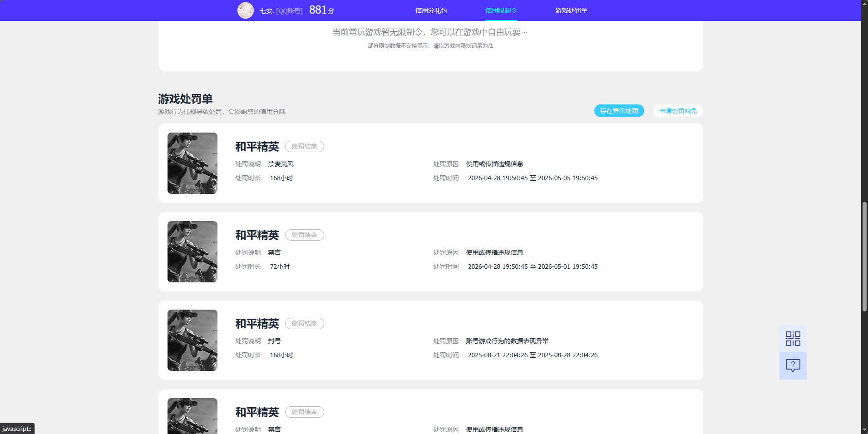Click the 游戏处罚单 section heading
868x434 pixels.
point(185,99)
